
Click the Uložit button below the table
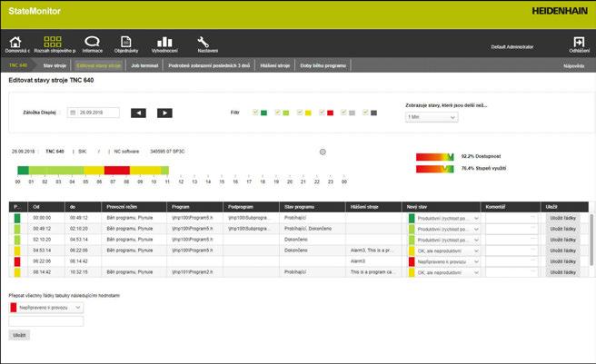click(19, 335)
